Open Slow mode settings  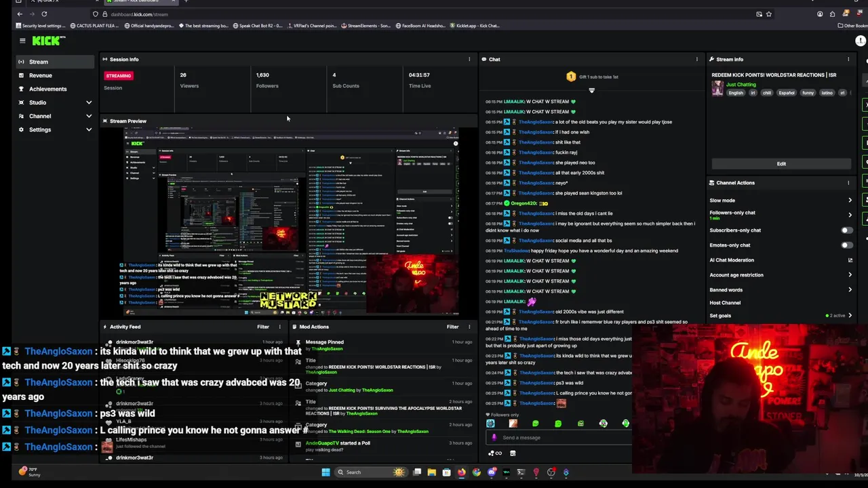pyautogui.click(x=781, y=200)
